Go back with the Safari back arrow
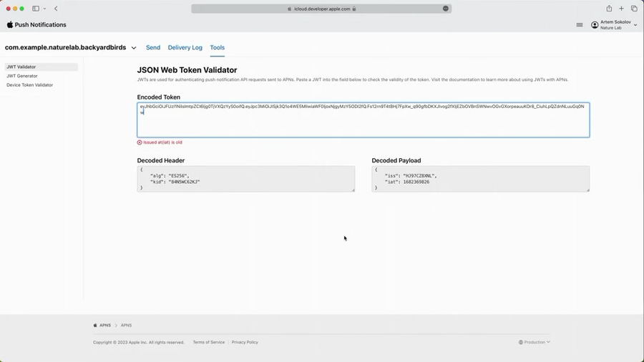 (x=56, y=8)
